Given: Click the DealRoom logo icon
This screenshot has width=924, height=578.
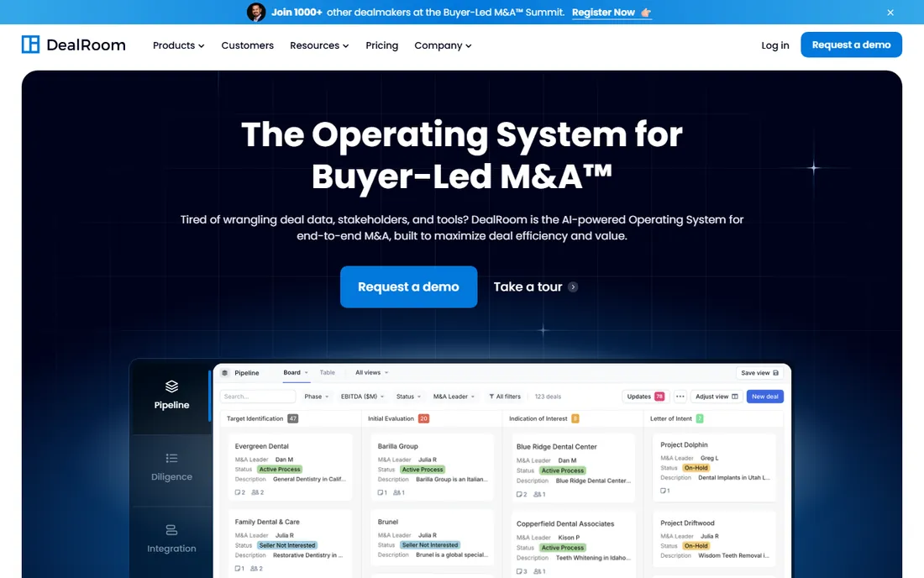Looking at the screenshot, I should click(x=30, y=45).
